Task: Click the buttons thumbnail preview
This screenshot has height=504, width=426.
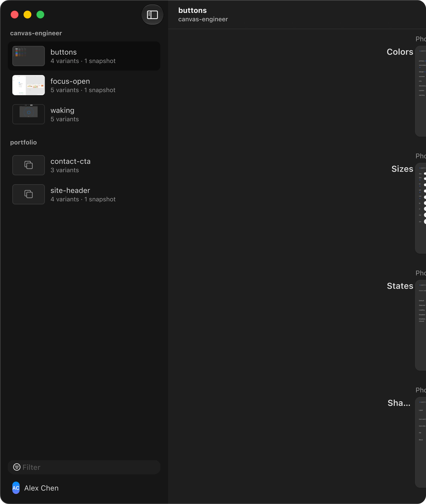Action: point(29,56)
